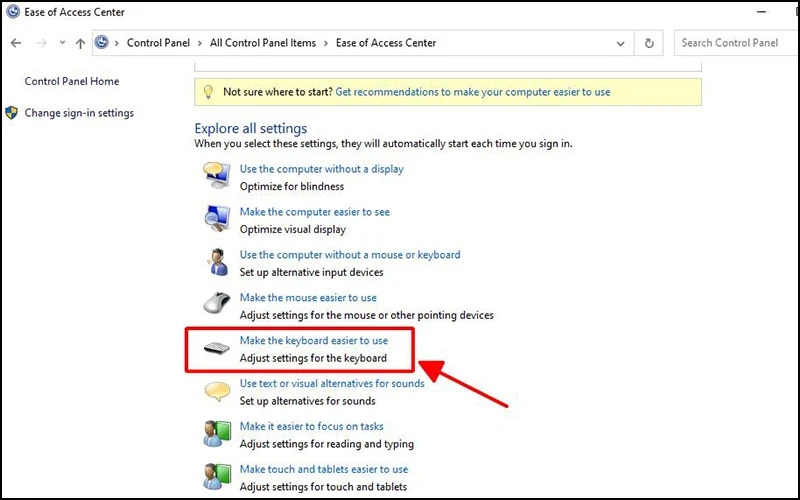Click the shield icon beside Change sign-in settings
Screen dimensions: 800x500
pos(11,113)
